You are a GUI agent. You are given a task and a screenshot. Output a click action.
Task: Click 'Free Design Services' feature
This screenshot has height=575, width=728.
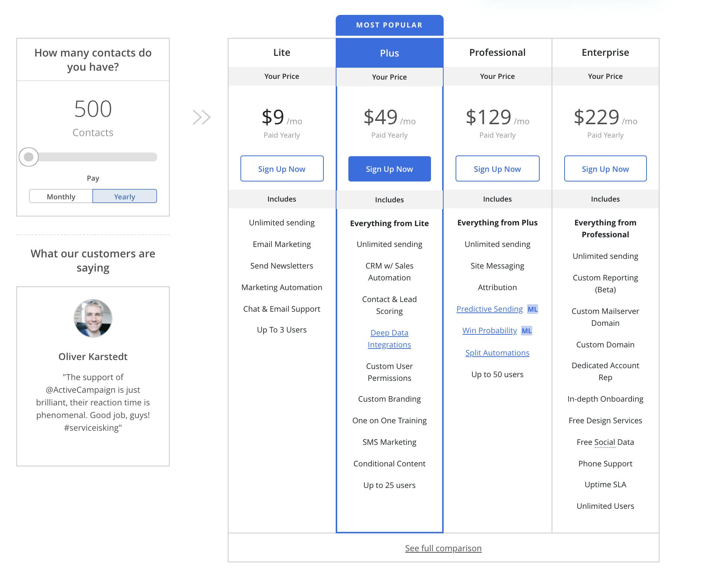[605, 421]
